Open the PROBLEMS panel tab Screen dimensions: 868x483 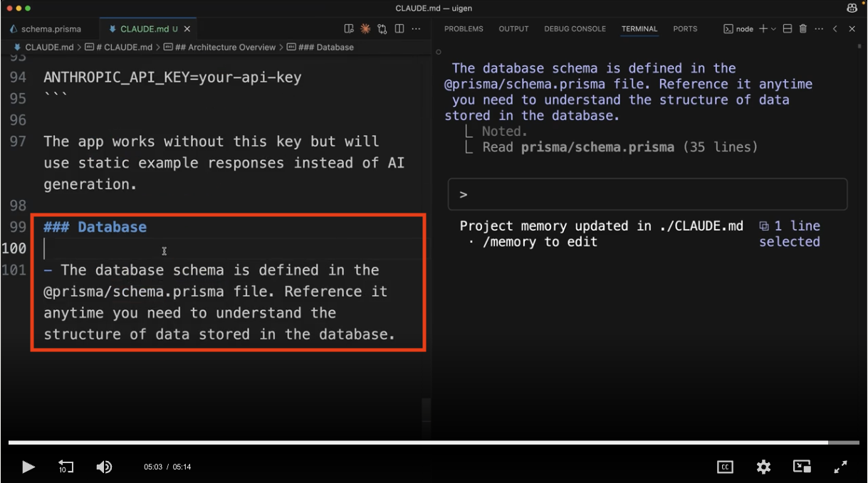[464, 29]
